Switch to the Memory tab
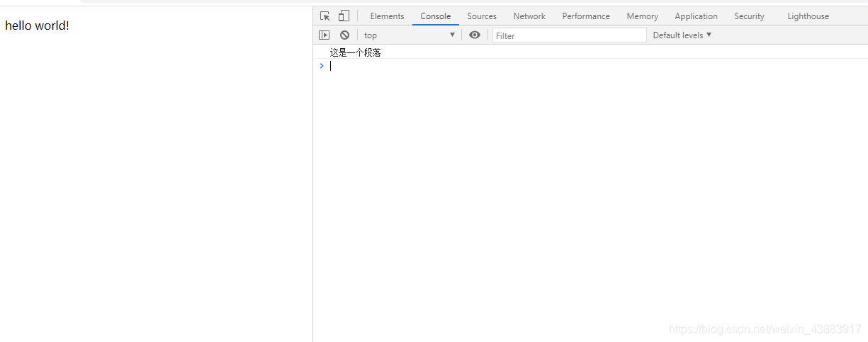Image resolution: width=868 pixels, height=342 pixels. [x=643, y=16]
